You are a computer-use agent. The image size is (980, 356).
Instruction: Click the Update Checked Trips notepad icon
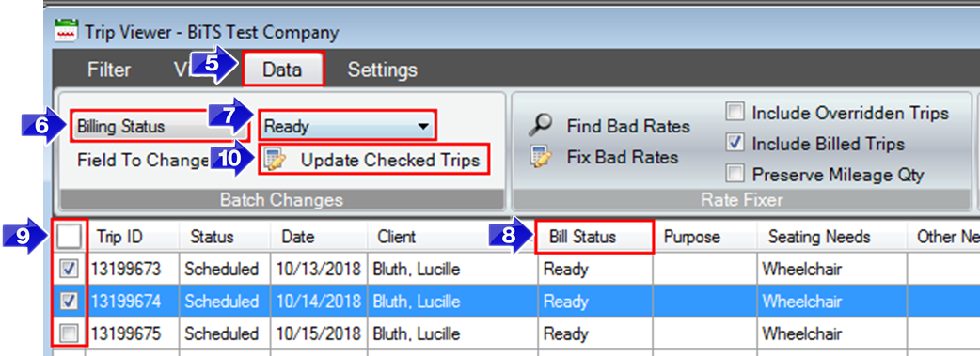click(x=275, y=160)
